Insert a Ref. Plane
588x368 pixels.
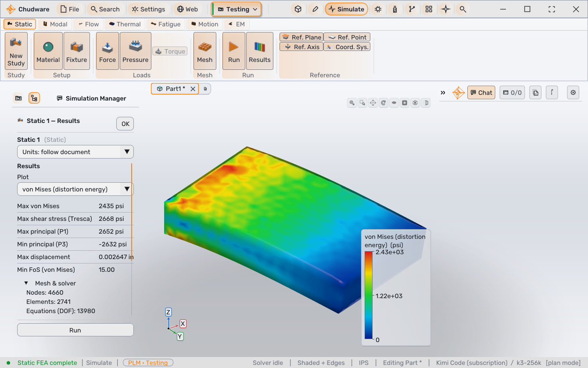(x=301, y=37)
